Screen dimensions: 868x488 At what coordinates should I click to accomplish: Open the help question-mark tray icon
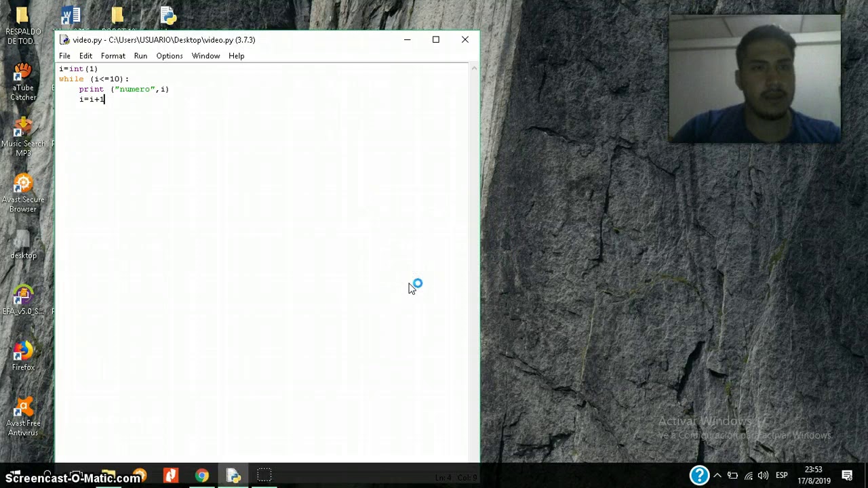pos(699,475)
